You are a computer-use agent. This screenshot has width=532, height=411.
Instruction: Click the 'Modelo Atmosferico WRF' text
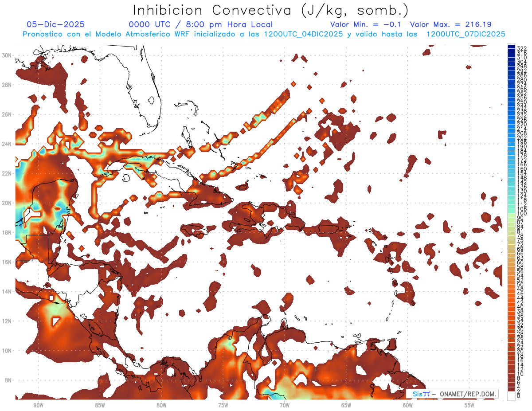143,34
